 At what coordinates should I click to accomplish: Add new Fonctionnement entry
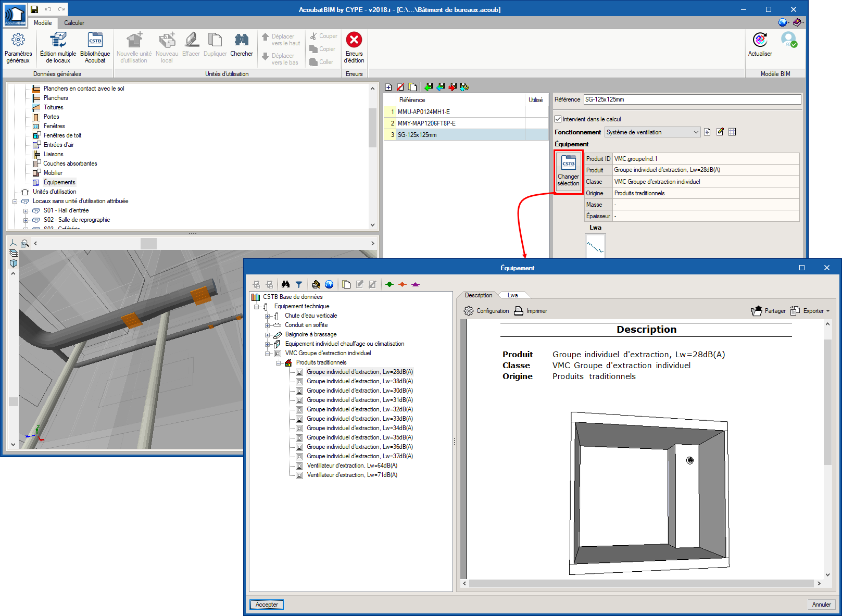[707, 132]
